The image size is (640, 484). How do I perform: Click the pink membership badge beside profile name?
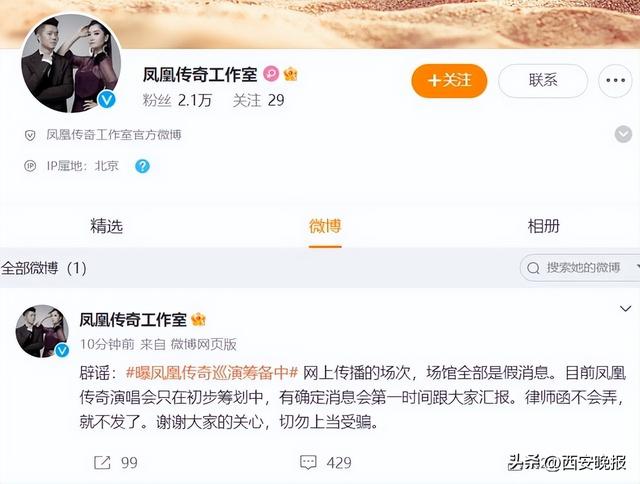[271, 74]
